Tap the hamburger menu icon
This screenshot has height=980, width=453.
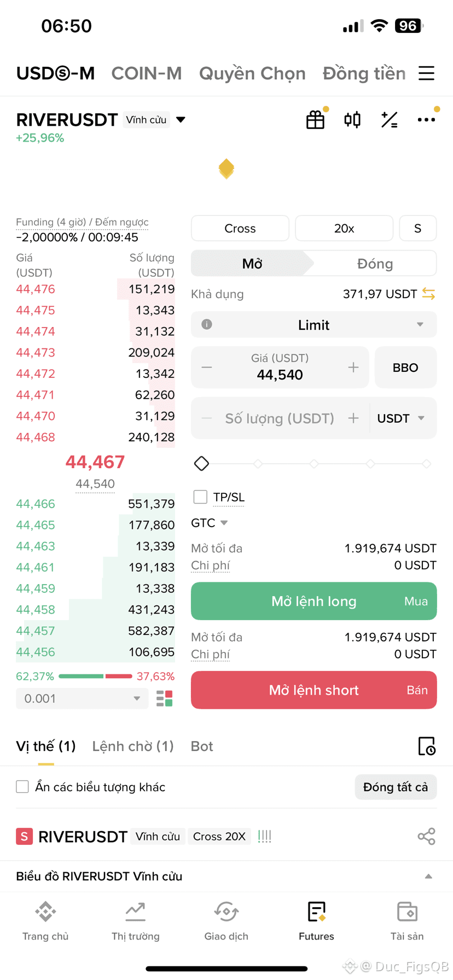pyautogui.click(x=426, y=73)
